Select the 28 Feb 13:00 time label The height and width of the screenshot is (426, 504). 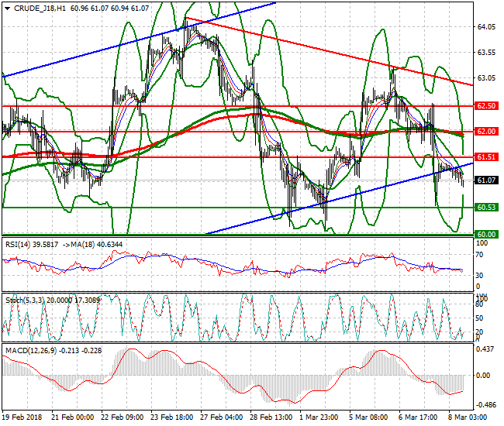pyautogui.click(x=271, y=417)
